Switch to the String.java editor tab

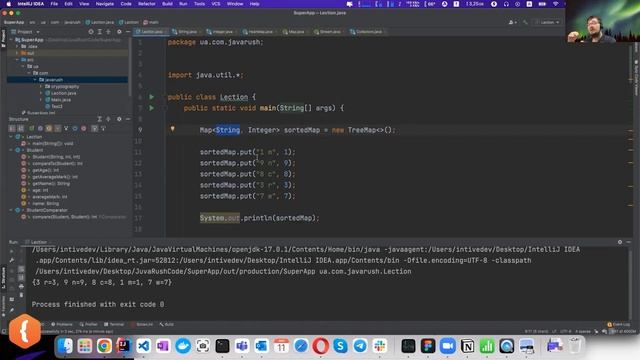click(185, 31)
